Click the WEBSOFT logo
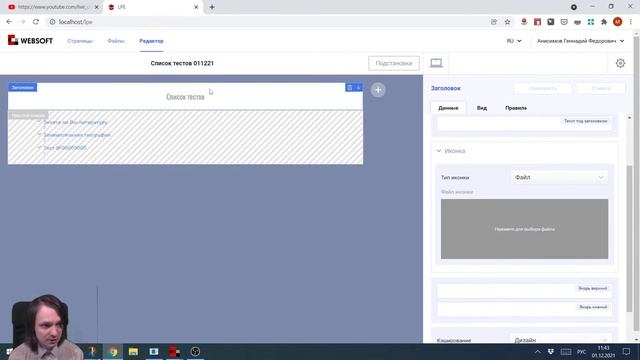 [30, 40]
